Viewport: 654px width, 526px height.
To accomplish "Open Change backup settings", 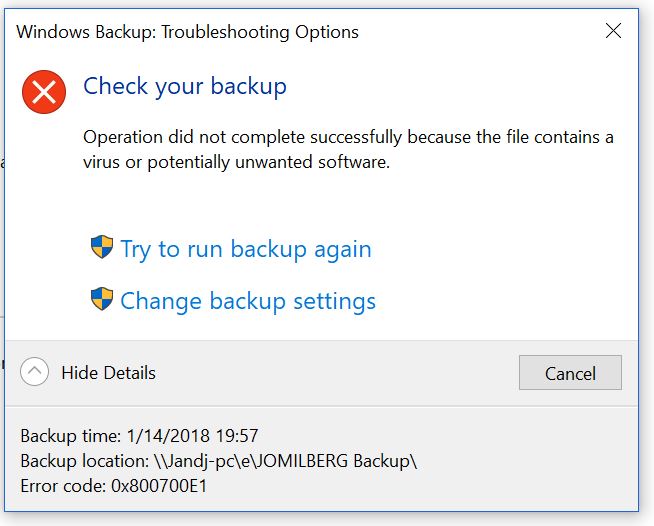I will [248, 301].
